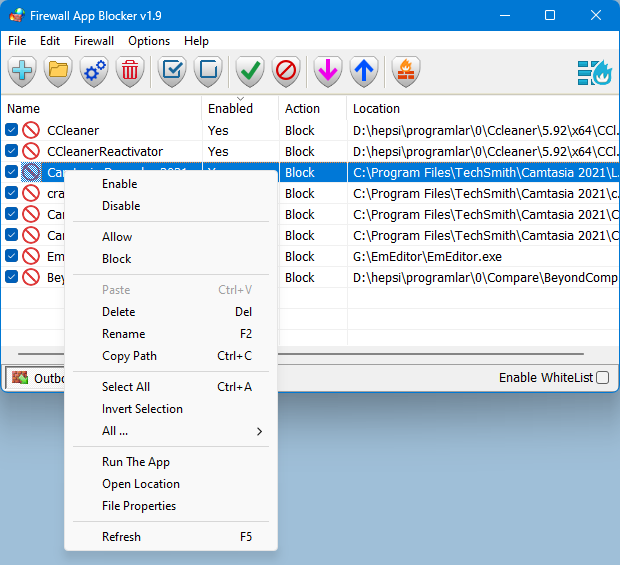Click the blue plus Add Application icon
The height and width of the screenshot is (565, 620).
coord(22,71)
